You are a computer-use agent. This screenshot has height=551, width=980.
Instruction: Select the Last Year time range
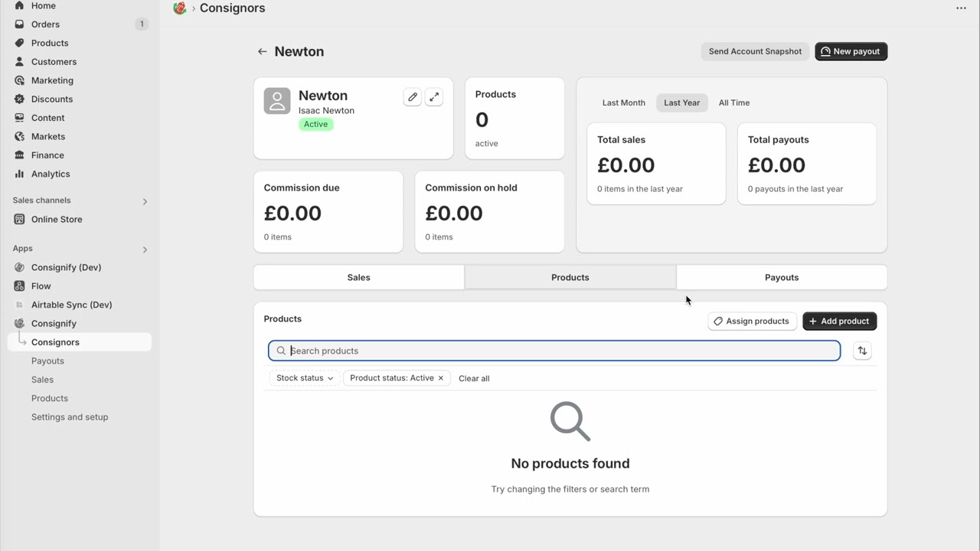[682, 103]
